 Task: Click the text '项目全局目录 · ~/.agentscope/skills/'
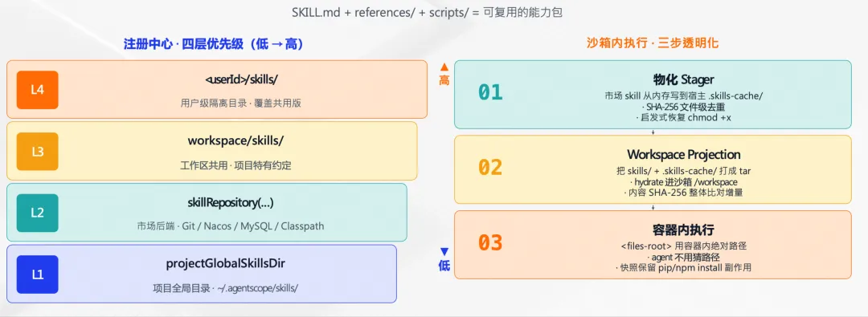pos(226,288)
